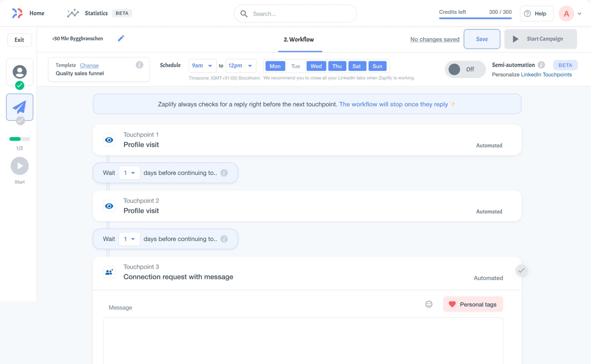Click the user avatar A

click(566, 14)
